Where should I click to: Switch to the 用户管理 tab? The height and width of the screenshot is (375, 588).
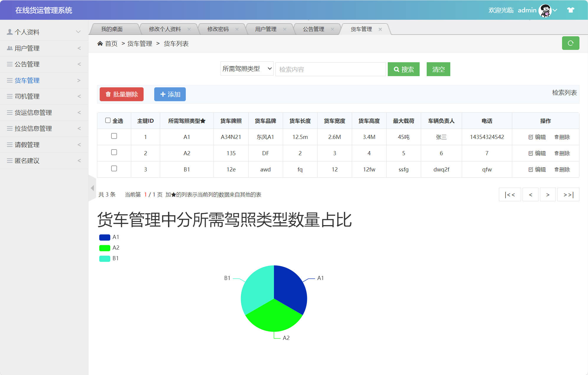point(266,29)
